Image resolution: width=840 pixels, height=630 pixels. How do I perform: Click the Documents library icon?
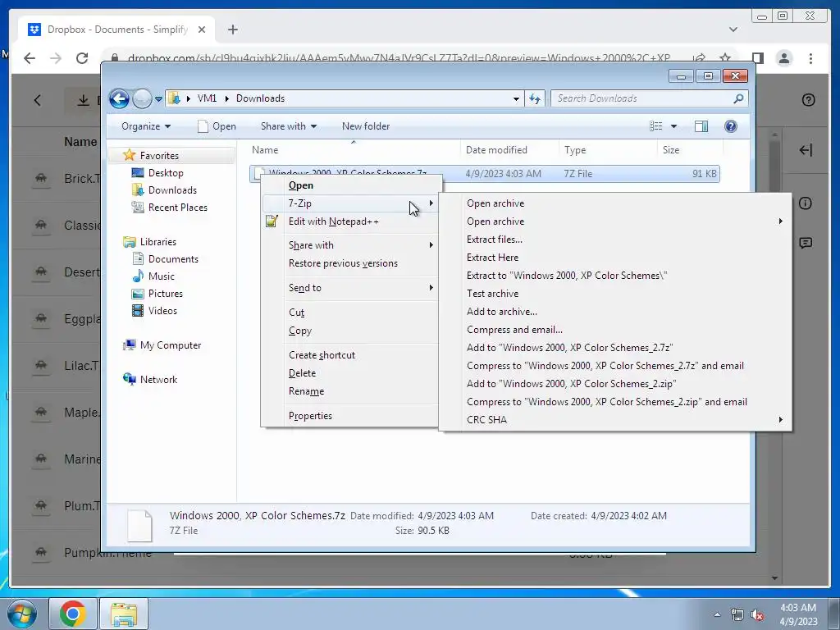tap(138, 258)
